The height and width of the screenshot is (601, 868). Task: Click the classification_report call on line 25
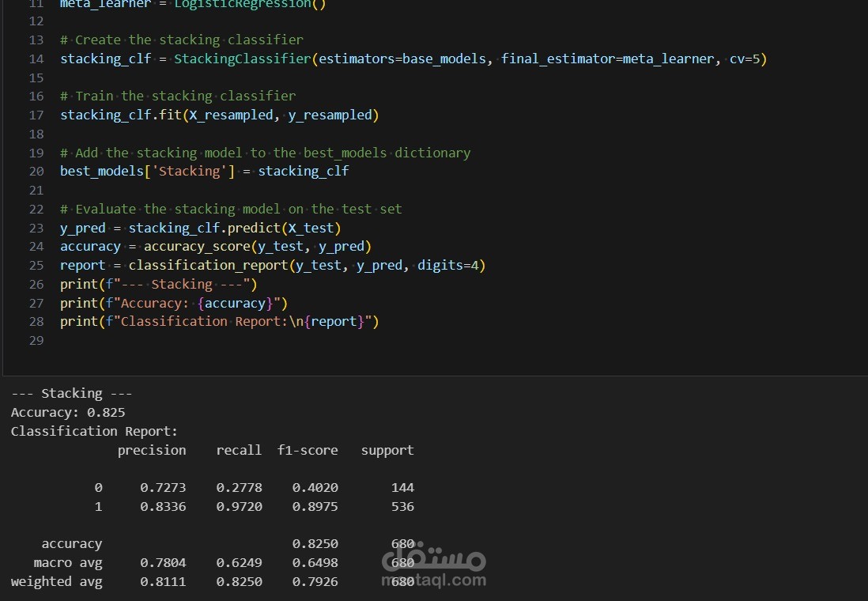point(307,266)
